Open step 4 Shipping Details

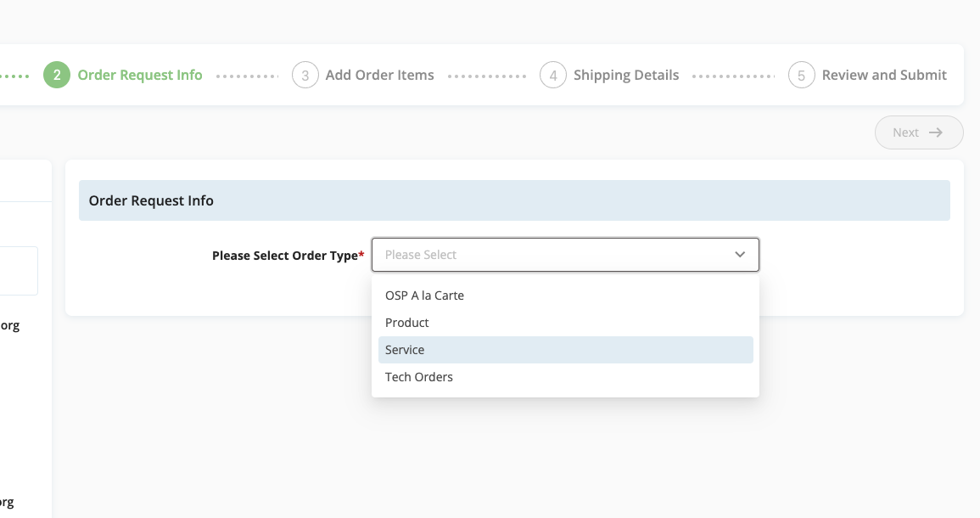(x=609, y=75)
